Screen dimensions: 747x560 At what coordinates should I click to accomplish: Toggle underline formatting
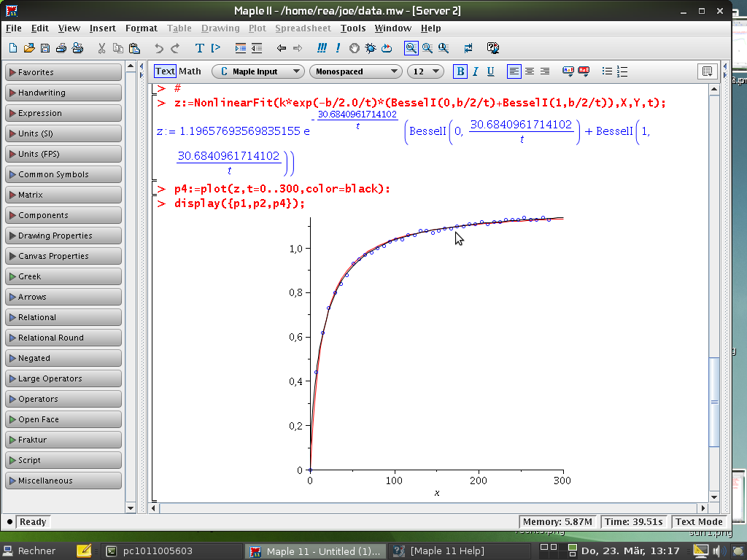pos(491,71)
